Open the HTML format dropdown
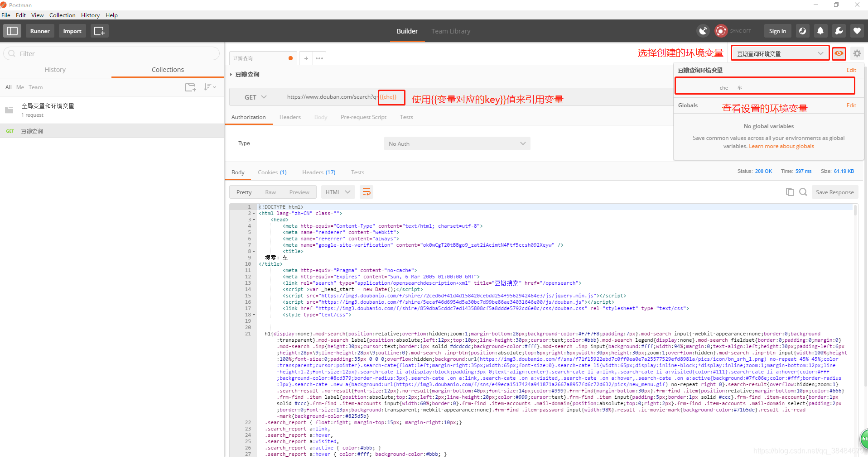The height and width of the screenshot is (459, 868). point(338,192)
